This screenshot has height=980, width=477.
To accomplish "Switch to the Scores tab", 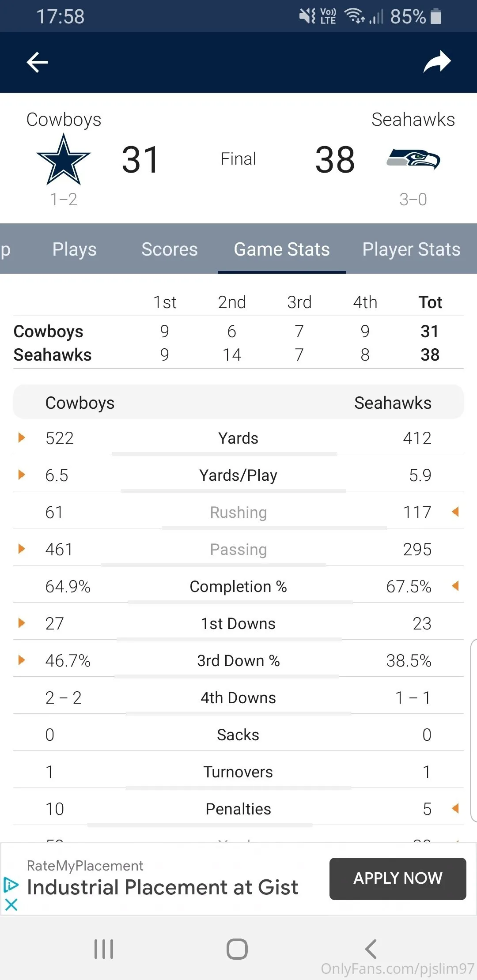I will pyautogui.click(x=169, y=249).
